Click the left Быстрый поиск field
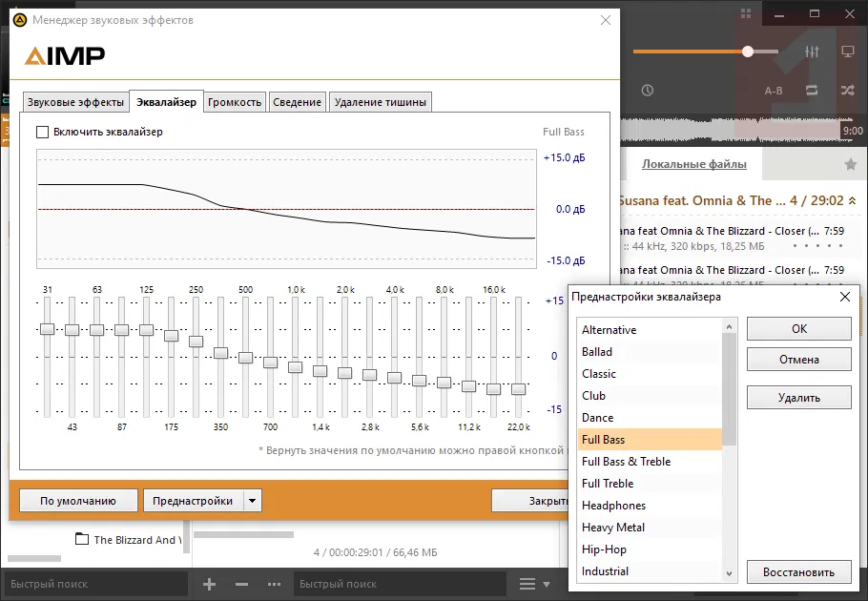Viewport: 868px width, 601px height. 94,584
